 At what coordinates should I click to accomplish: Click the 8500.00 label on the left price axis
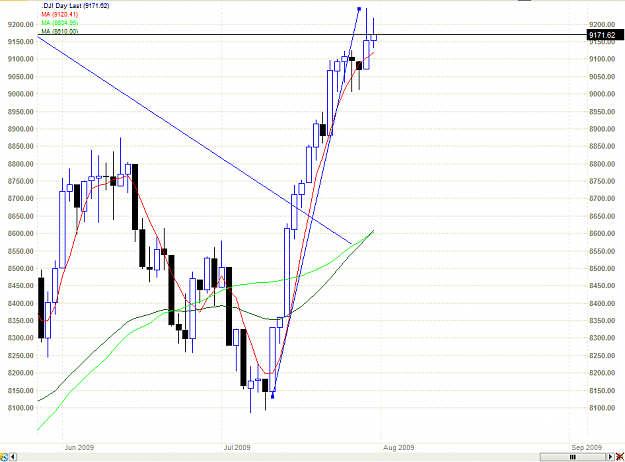(x=21, y=269)
